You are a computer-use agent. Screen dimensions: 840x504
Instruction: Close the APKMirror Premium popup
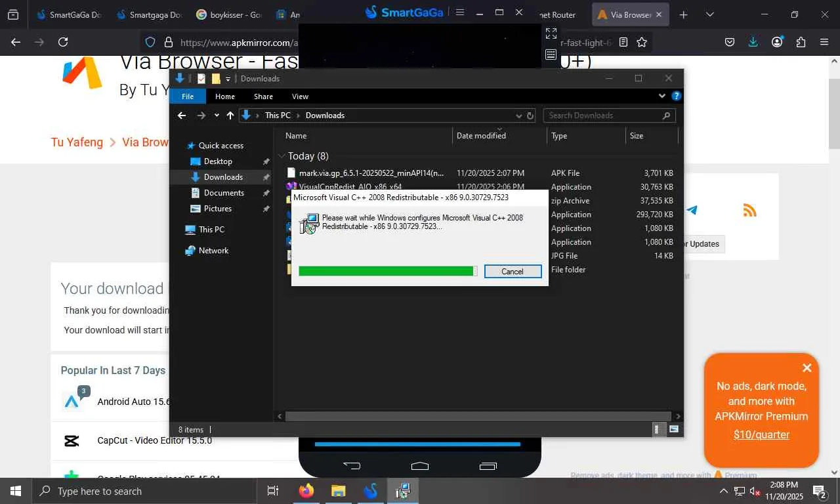(807, 367)
